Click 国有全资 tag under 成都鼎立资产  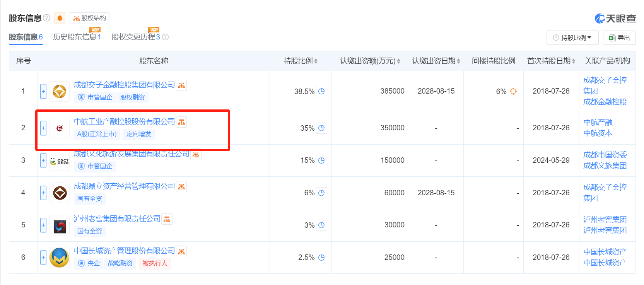coord(90,199)
